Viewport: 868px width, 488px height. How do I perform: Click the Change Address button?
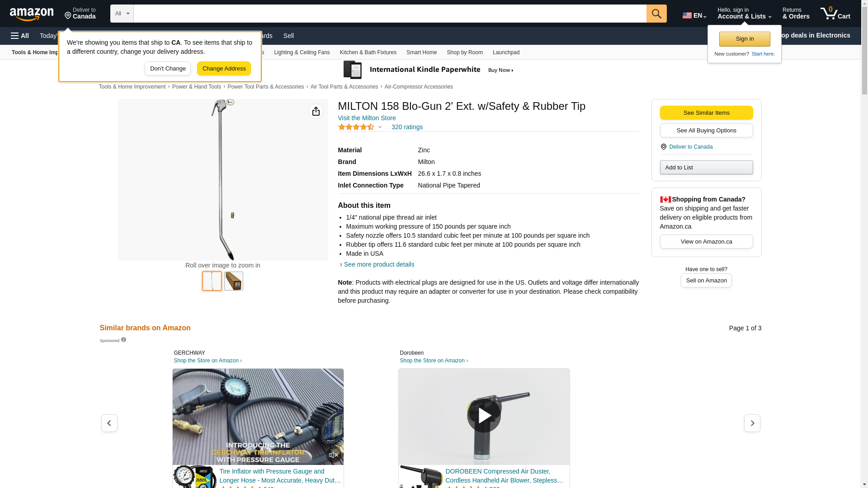224,69
